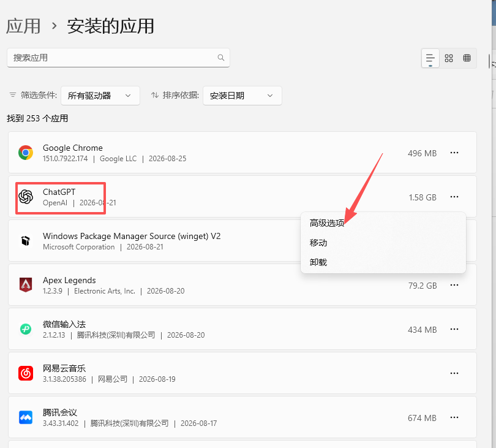Open more options for 网易云音乐
Screen dimensions: 496x448
(x=454, y=373)
